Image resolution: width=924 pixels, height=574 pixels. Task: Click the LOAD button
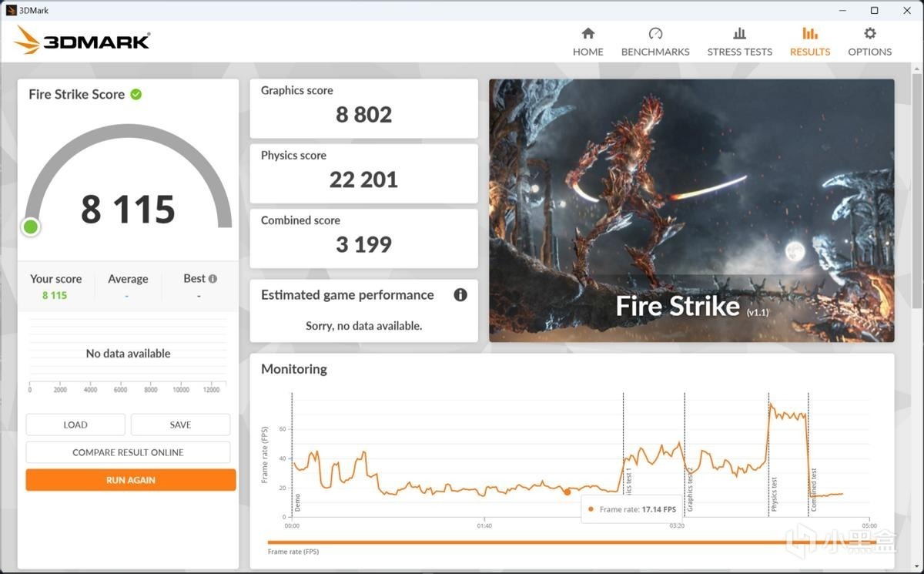(x=75, y=425)
